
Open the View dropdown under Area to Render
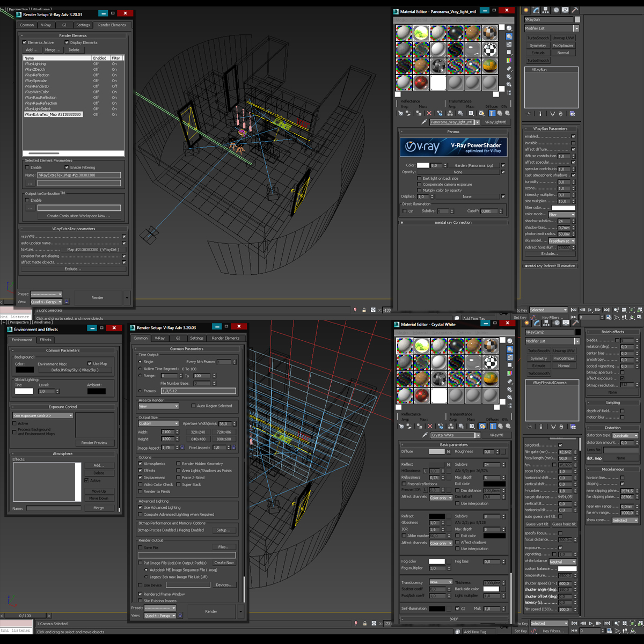(158, 406)
